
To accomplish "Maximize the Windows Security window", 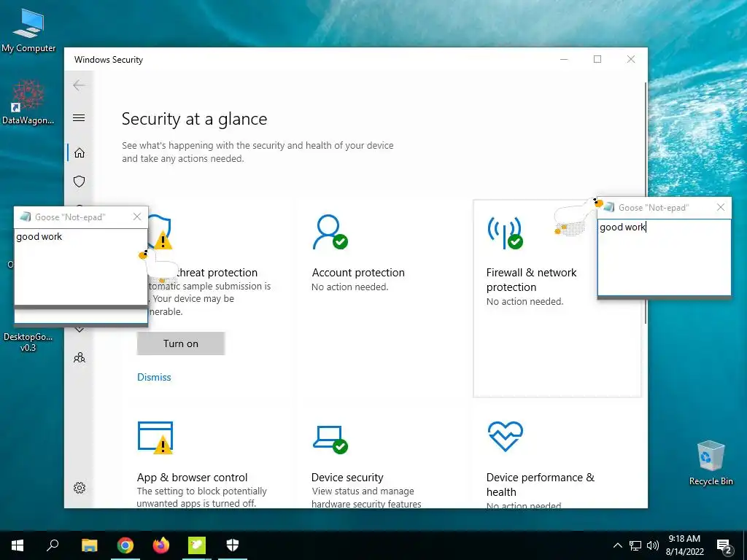I will pyautogui.click(x=597, y=59).
